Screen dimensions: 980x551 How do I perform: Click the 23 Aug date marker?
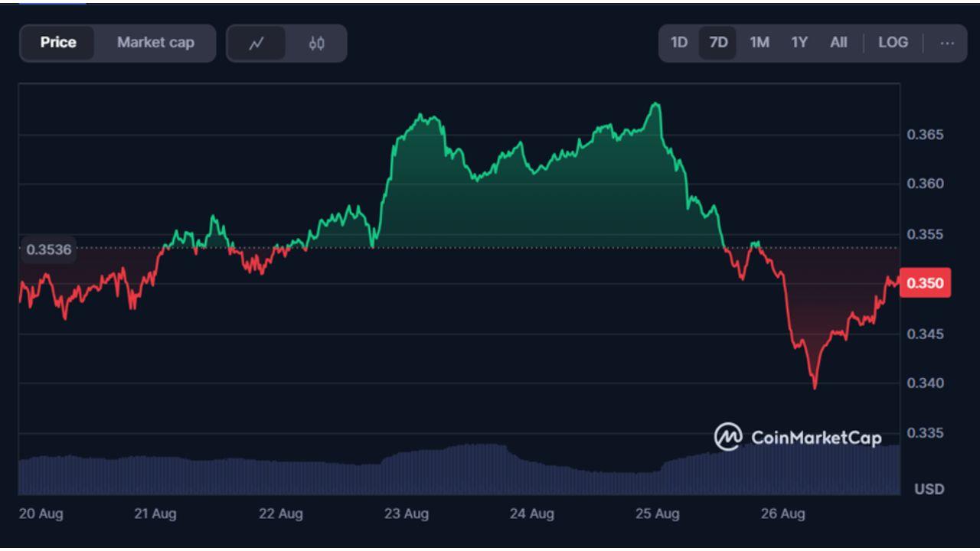coord(406,514)
